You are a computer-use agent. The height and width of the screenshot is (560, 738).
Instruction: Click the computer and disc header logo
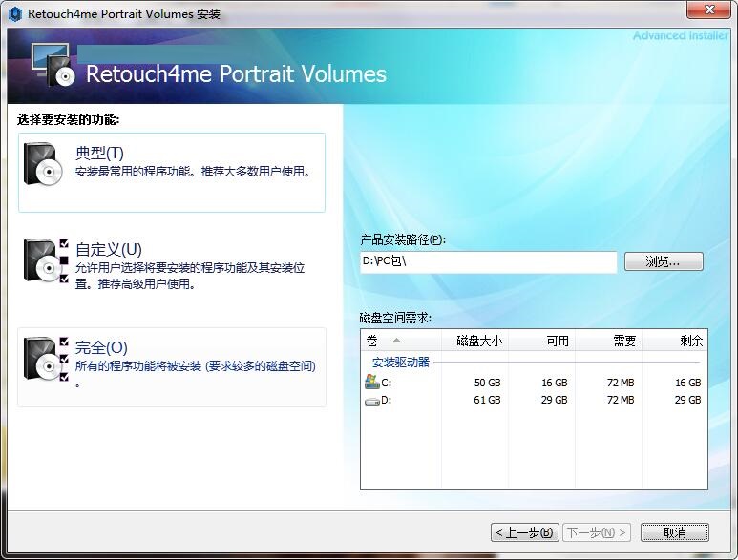click(x=53, y=65)
